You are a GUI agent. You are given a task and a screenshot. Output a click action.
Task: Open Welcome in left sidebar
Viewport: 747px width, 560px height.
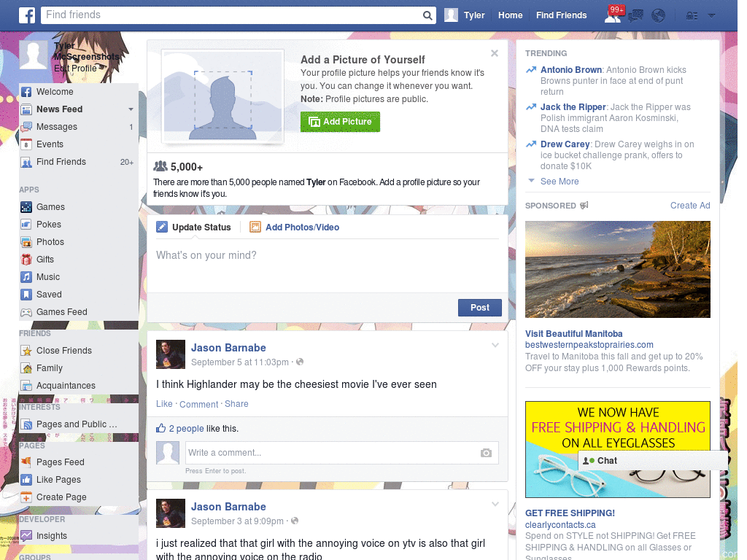[79, 92]
